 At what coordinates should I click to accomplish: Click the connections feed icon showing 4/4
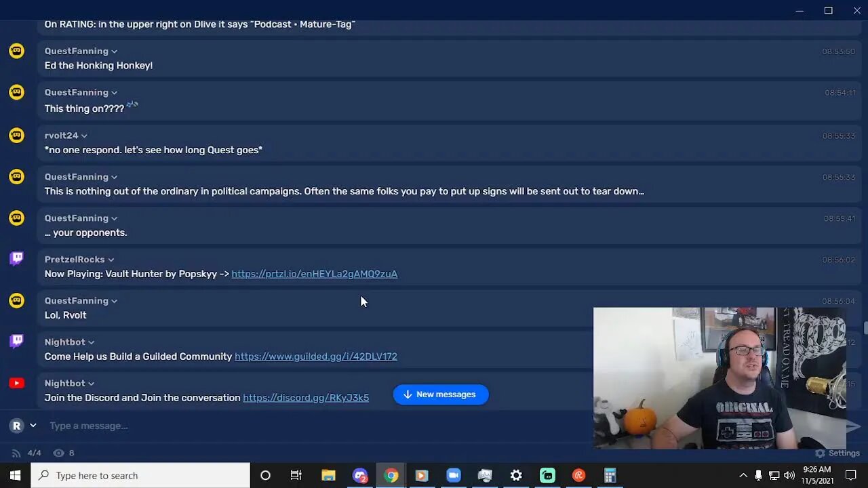click(16, 453)
